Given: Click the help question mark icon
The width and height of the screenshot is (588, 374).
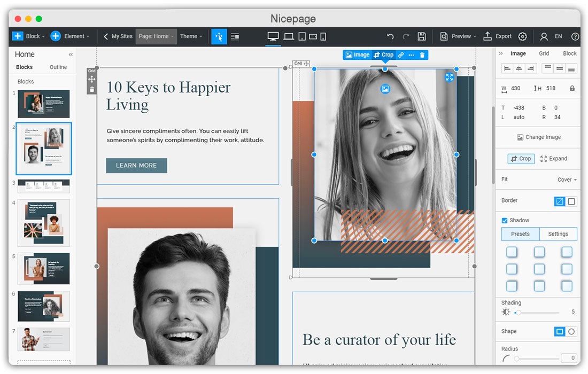Looking at the screenshot, I should (x=575, y=36).
